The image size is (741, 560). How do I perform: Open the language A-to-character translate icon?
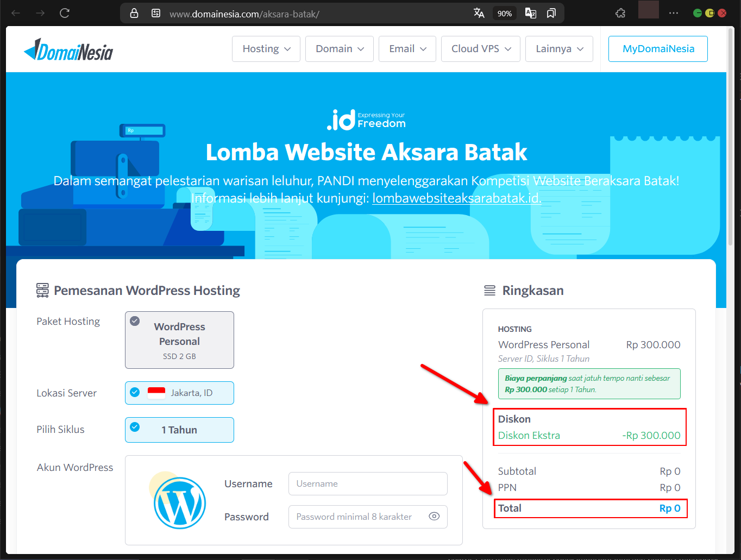click(531, 13)
